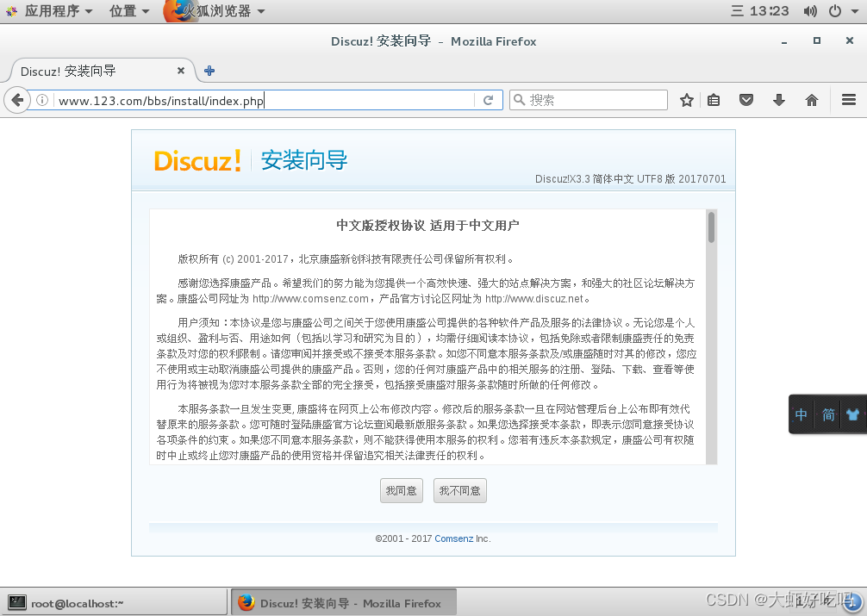The width and height of the screenshot is (867, 616).
Task: Open the downloads arrow icon
Action: coord(779,100)
